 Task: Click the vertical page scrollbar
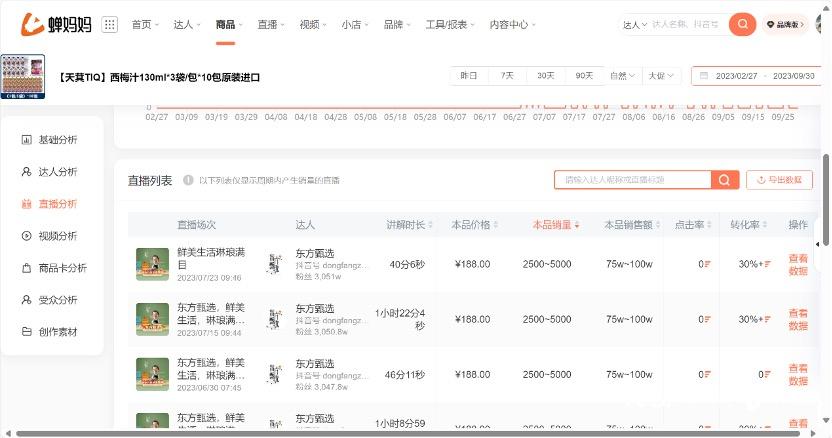tap(826, 199)
